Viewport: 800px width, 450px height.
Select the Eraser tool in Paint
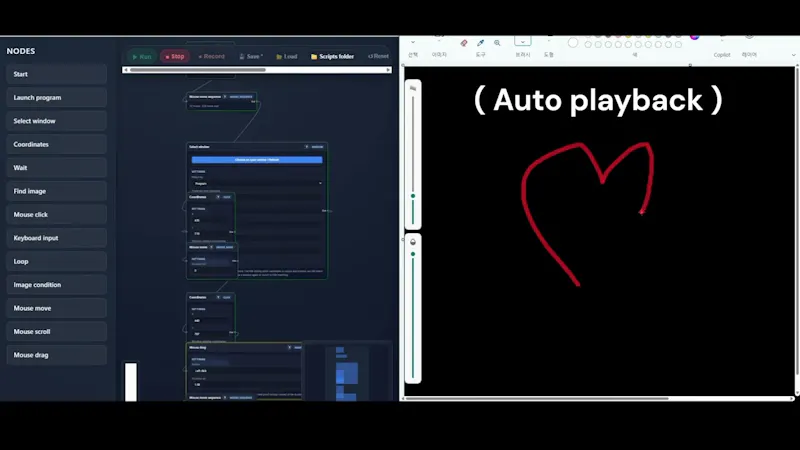[x=464, y=43]
